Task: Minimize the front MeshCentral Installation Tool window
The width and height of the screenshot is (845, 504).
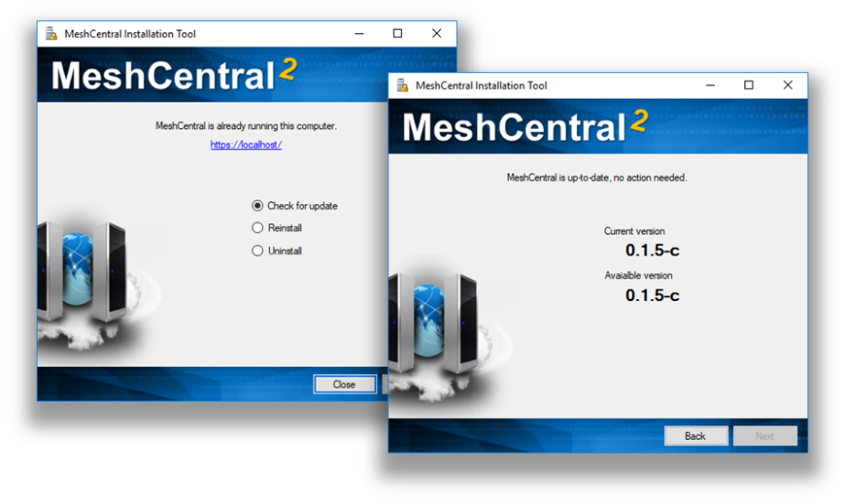Action: [x=710, y=85]
